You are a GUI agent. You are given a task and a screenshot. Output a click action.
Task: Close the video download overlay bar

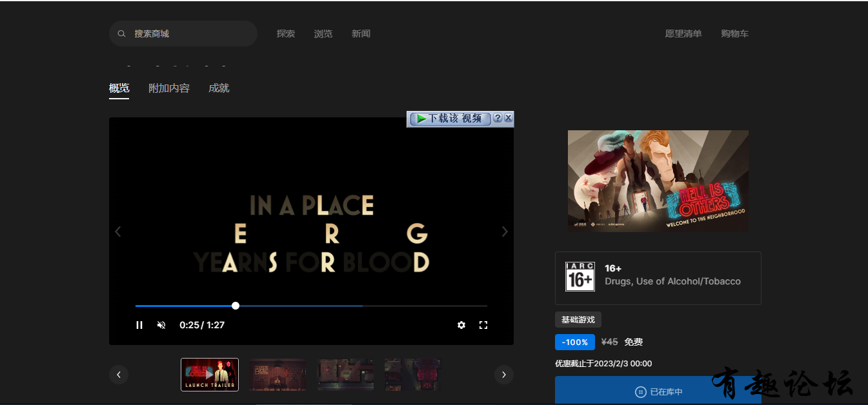pos(508,118)
